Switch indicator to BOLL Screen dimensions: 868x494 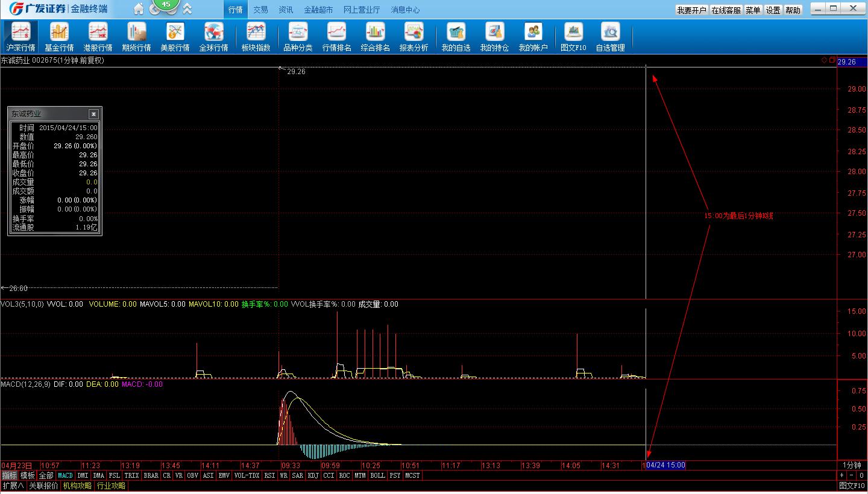[x=377, y=475]
